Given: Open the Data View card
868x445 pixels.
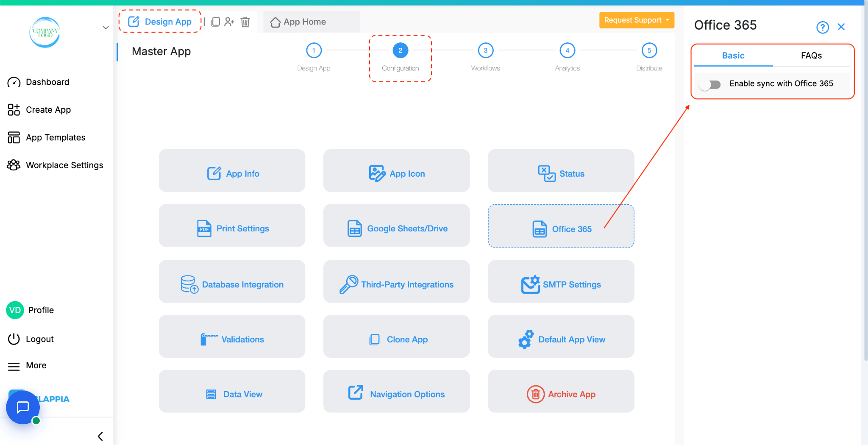Looking at the screenshot, I should [x=232, y=391].
